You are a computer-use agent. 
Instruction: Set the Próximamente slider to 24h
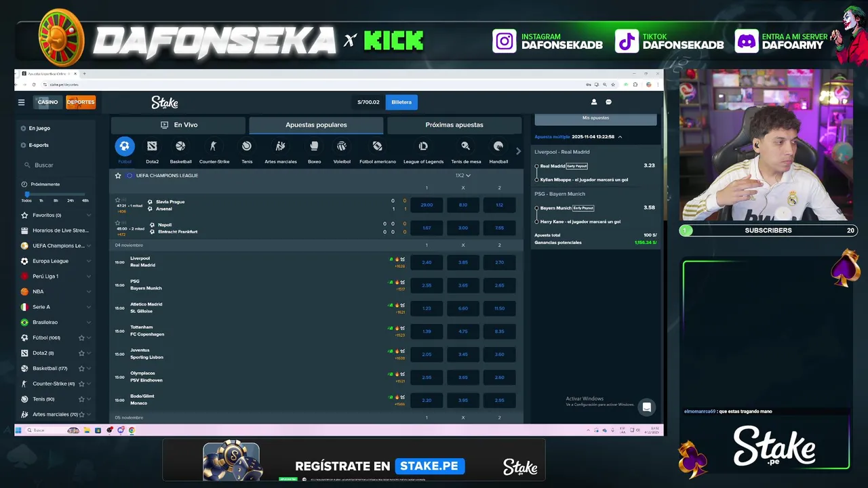[71, 201]
